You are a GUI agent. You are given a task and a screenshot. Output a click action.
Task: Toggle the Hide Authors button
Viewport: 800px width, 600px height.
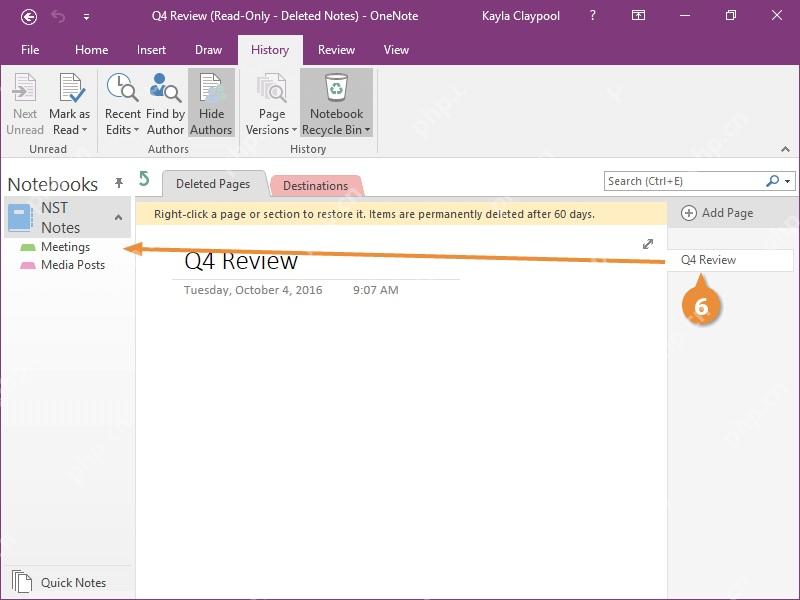tap(211, 103)
